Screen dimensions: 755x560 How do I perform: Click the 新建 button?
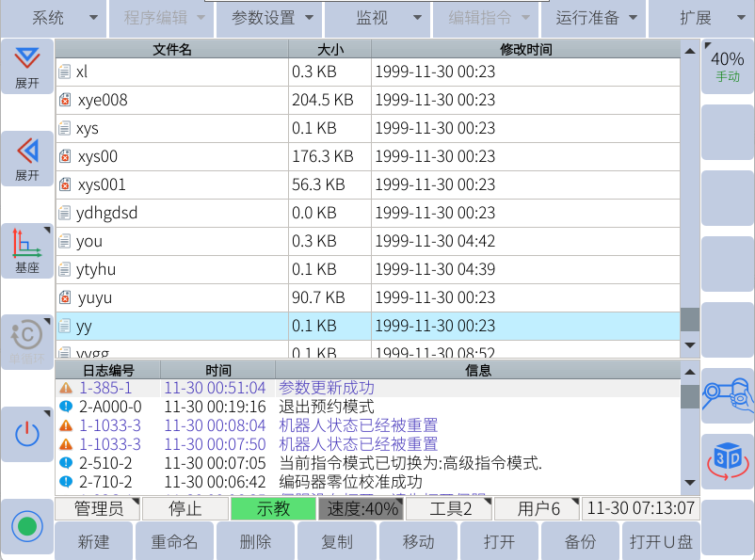[94, 541]
